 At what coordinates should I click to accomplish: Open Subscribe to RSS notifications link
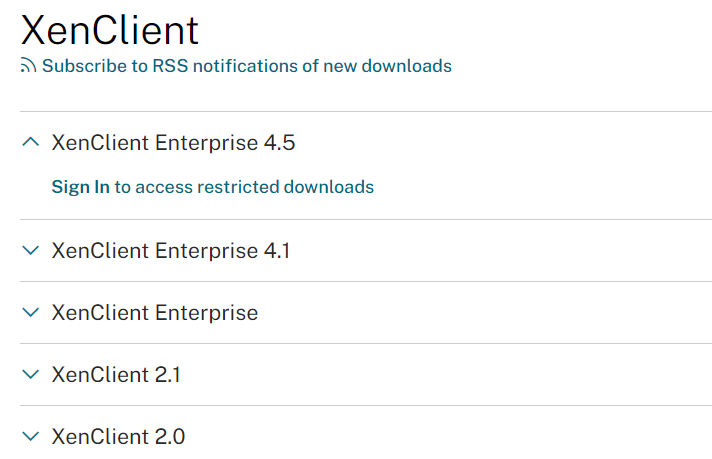[x=247, y=66]
